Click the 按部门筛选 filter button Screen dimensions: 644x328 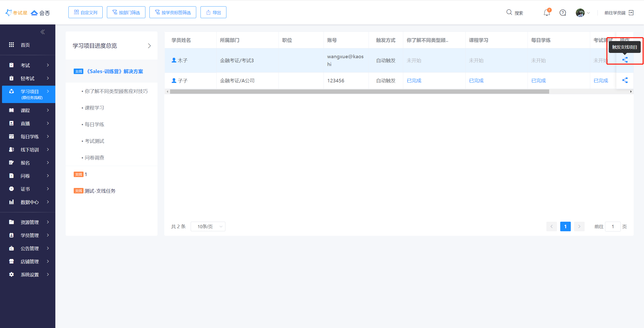pos(126,12)
